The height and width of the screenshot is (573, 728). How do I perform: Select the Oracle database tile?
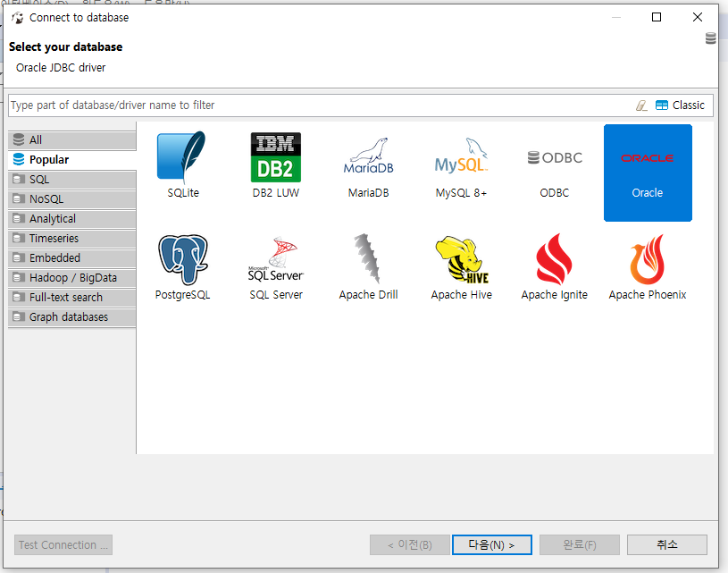coord(648,173)
